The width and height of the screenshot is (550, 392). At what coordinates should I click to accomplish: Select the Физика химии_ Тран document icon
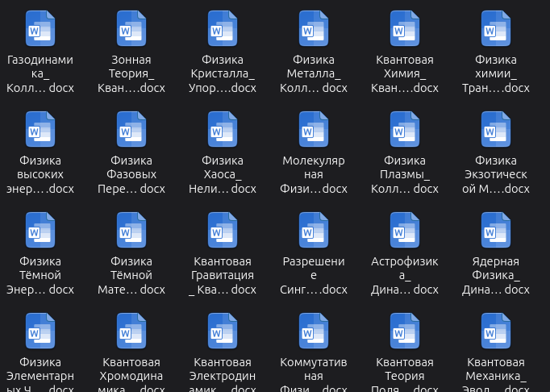click(x=496, y=28)
